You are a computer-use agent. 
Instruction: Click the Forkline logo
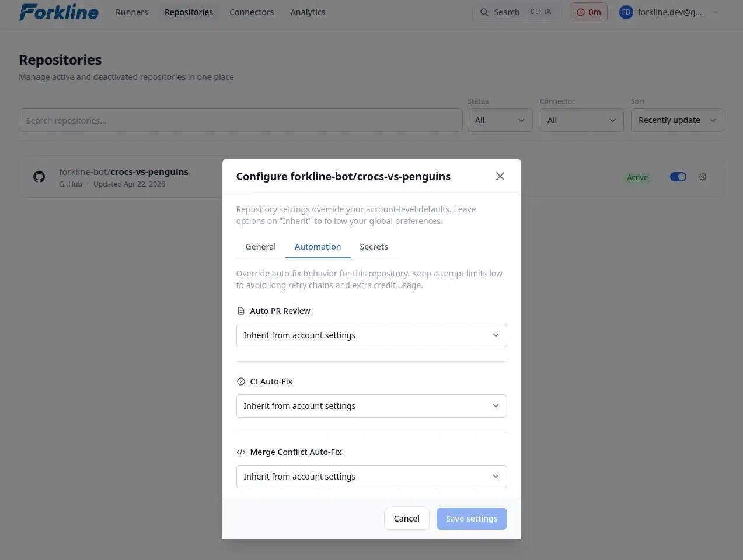click(x=59, y=12)
